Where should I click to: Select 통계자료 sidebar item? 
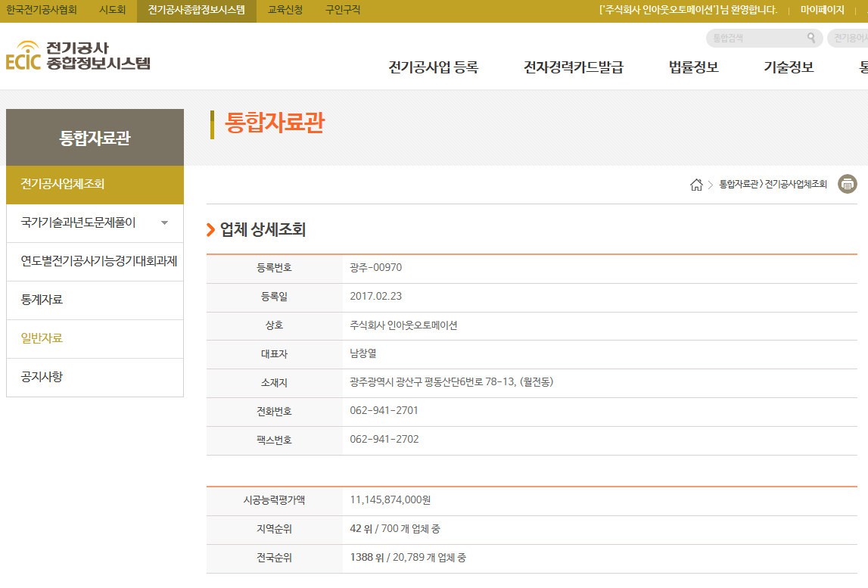pos(95,300)
